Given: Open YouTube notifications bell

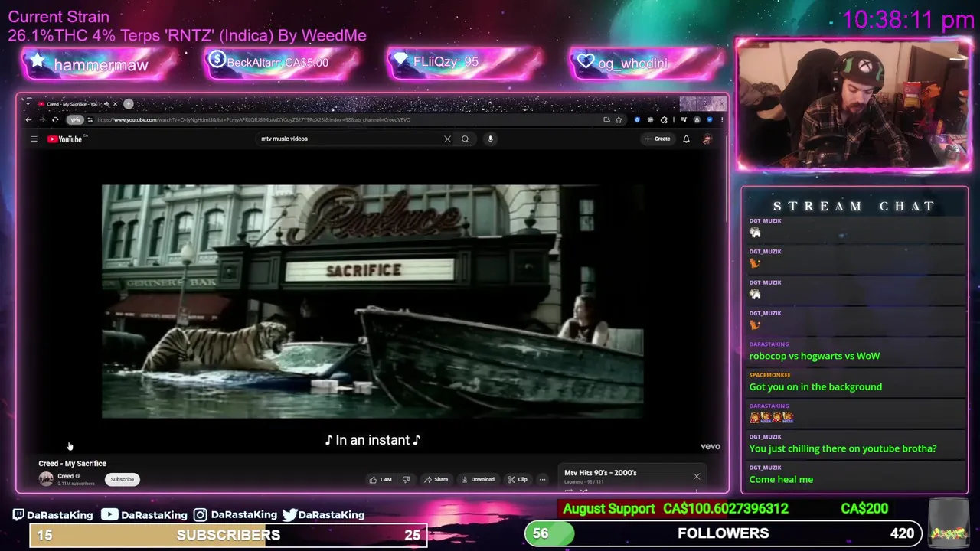Looking at the screenshot, I should (686, 139).
